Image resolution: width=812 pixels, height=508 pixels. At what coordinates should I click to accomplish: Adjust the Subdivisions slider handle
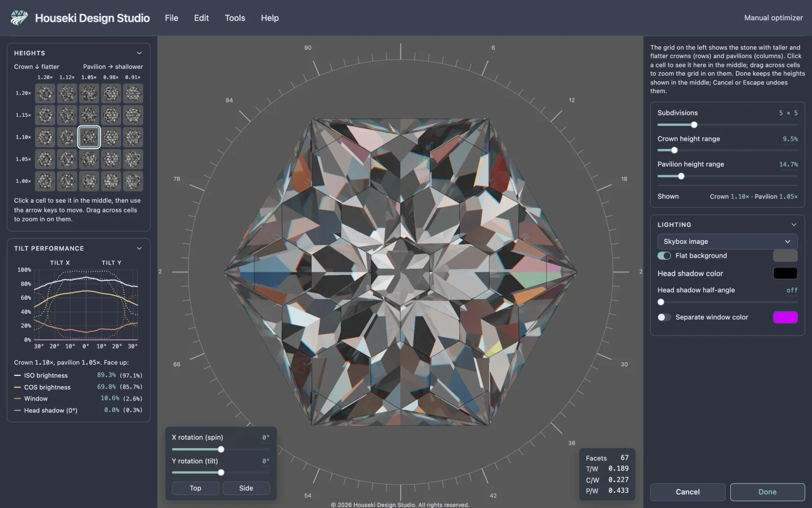click(694, 124)
